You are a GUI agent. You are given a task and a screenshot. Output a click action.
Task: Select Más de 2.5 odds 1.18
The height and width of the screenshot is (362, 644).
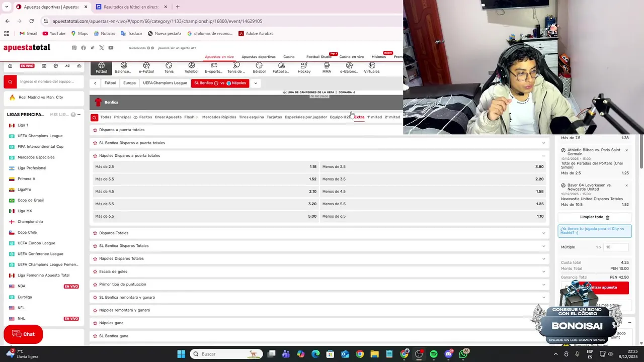(x=205, y=166)
